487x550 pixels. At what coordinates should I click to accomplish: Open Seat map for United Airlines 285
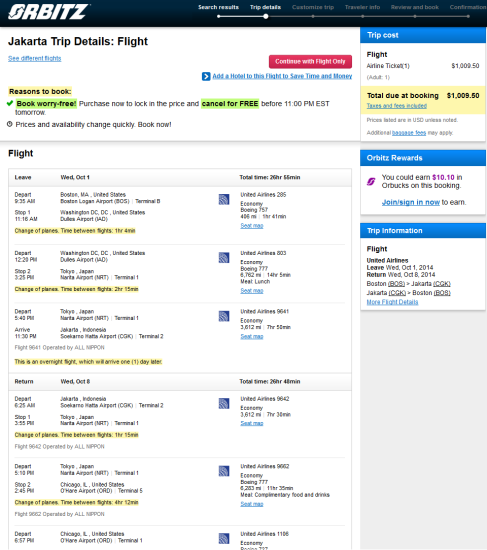(x=252, y=226)
